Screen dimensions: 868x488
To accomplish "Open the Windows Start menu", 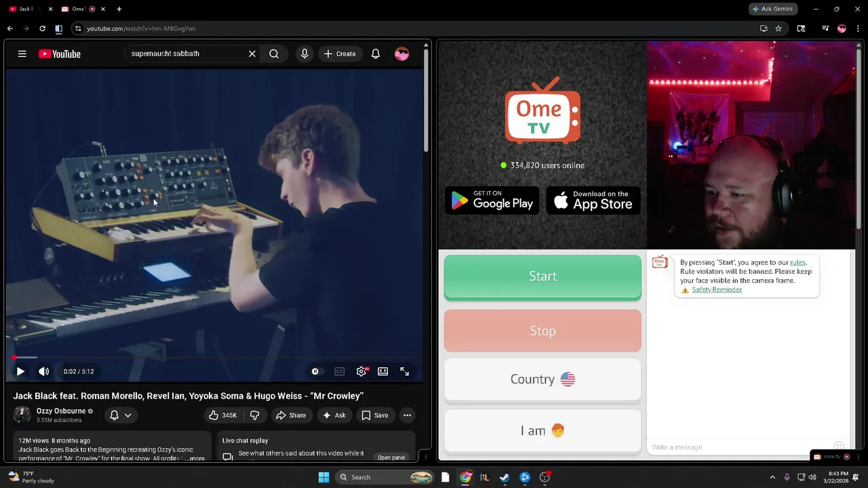I will click(x=323, y=477).
